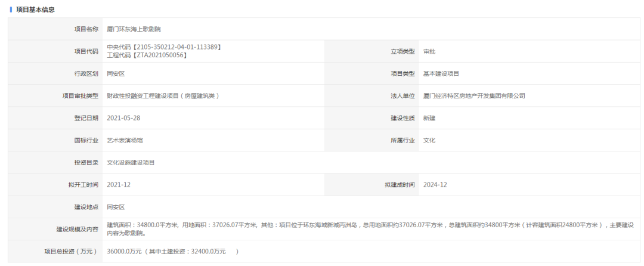Click the date 2021-05-28
Image resolution: width=644 pixels, height=266 pixels.
(x=123, y=118)
